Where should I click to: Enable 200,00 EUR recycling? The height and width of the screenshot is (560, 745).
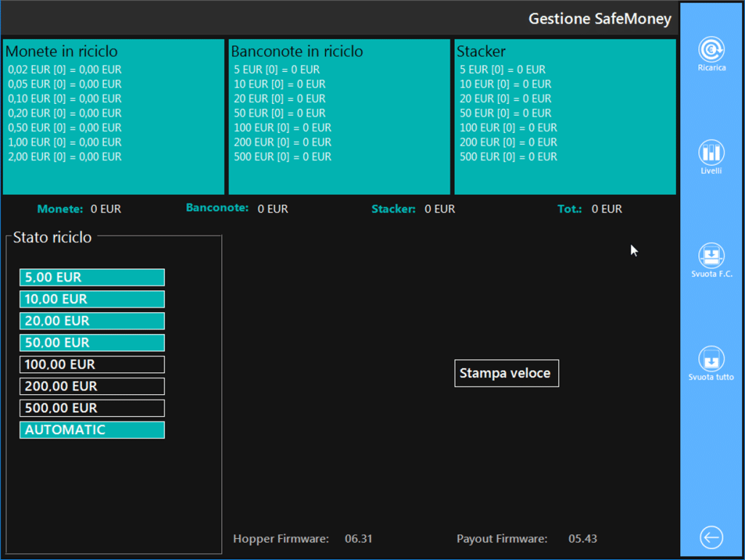[x=92, y=386]
